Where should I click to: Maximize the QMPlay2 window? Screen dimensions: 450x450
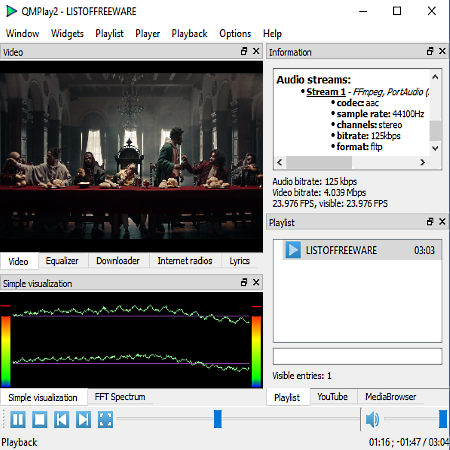397,11
